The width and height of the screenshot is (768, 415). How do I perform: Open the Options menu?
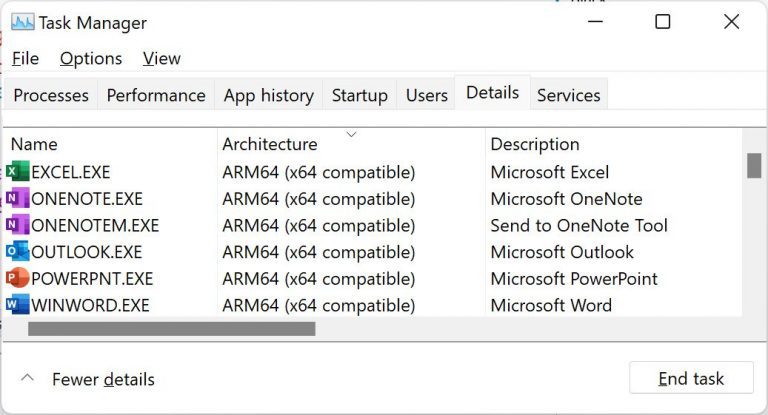91,58
